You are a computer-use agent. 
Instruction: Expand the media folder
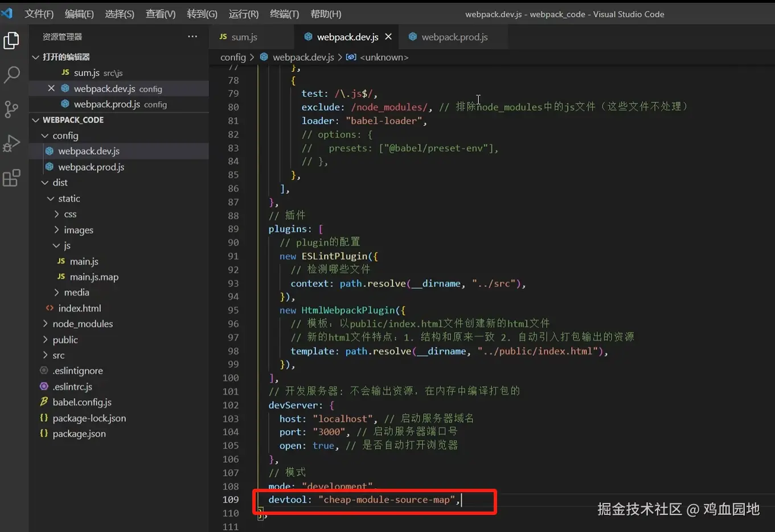(120, 292)
